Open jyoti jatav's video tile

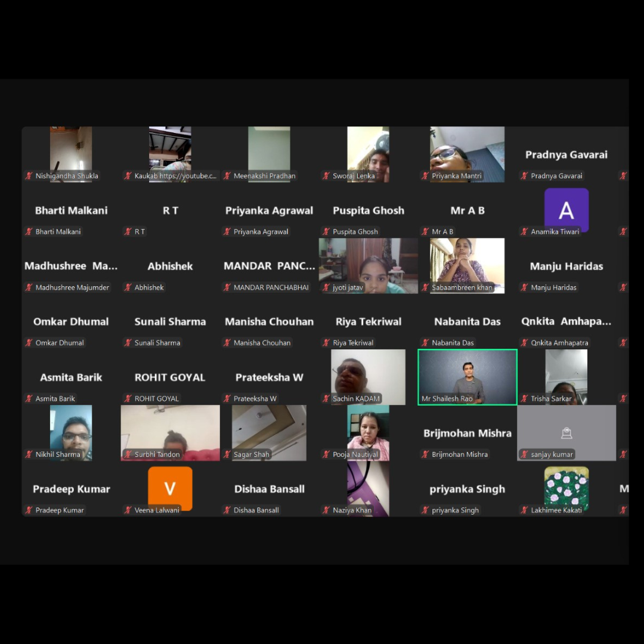[368, 265]
